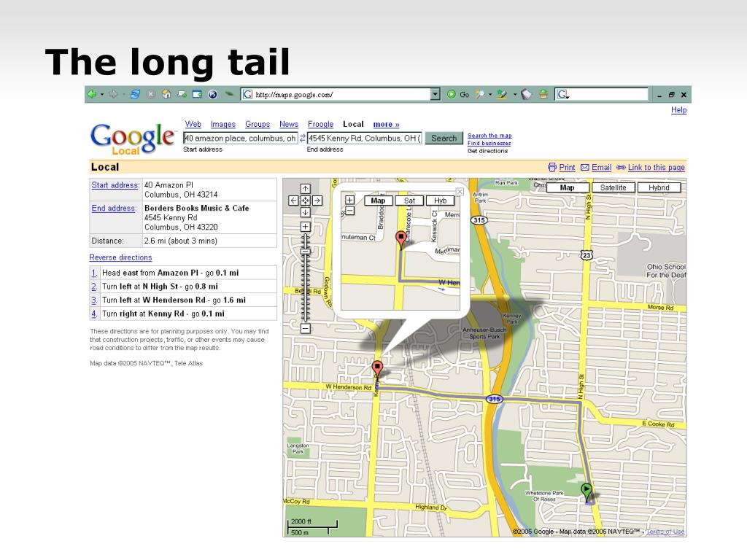Image resolution: width=747 pixels, height=560 pixels.
Task: Open the Froogle link
Action: 321,124
